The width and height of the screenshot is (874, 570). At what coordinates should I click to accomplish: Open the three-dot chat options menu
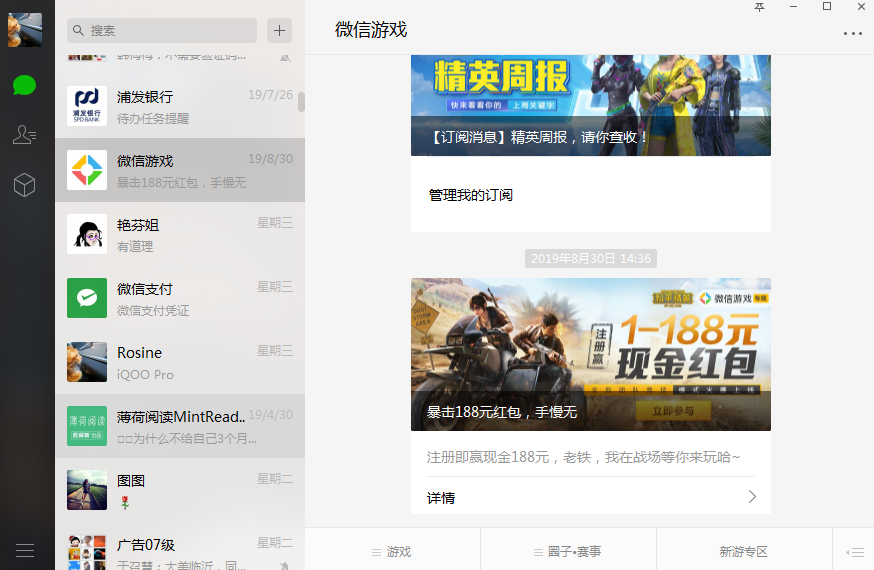(x=852, y=33)
